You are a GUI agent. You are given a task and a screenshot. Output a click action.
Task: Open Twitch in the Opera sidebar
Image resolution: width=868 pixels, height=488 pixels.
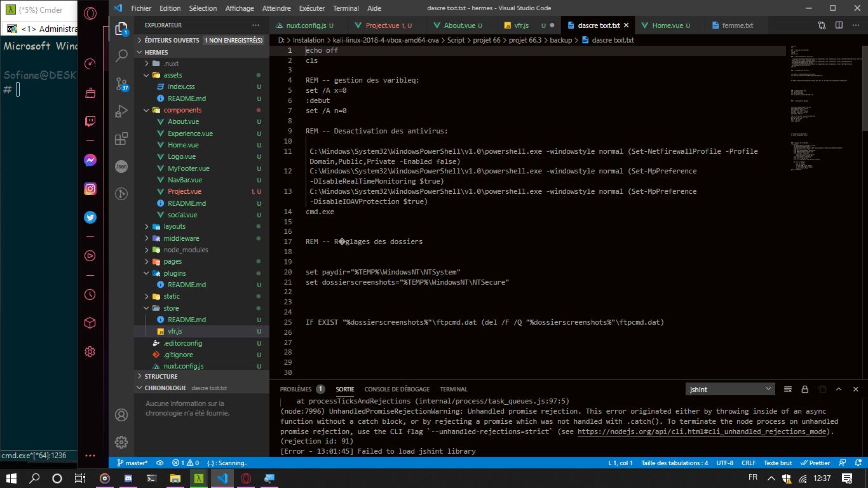coord(90,121)
